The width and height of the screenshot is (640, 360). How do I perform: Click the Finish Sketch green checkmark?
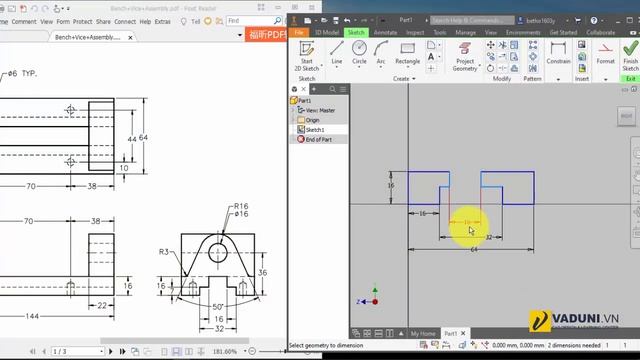[630, 48]
